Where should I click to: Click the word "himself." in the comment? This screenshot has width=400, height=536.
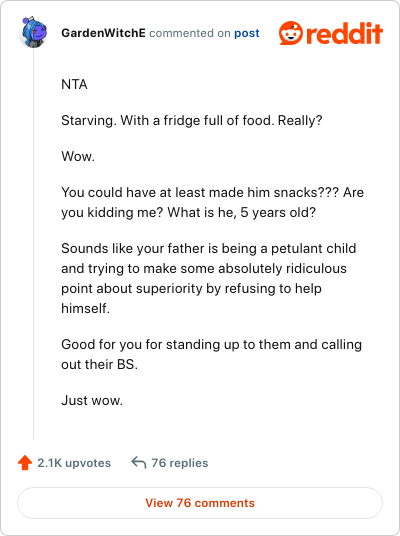click(x=85, y=308)
